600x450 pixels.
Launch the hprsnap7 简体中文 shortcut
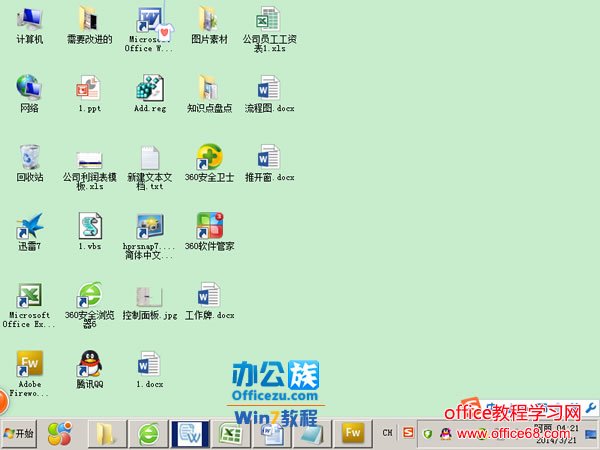pos(150,236)
